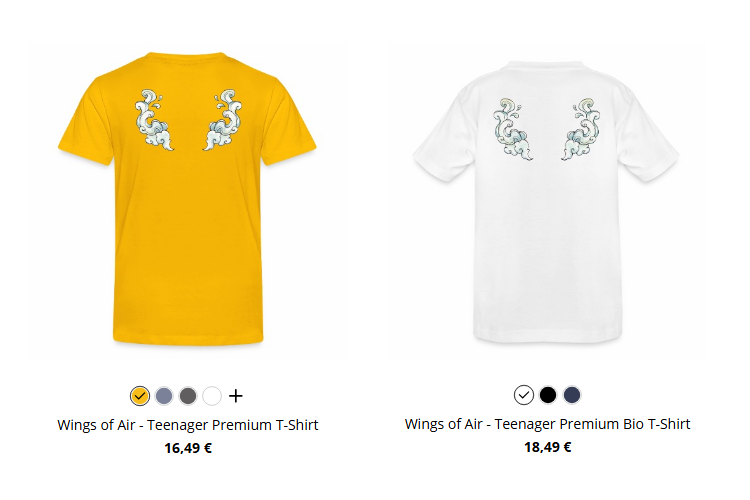Click left cloud wing on yellow shirt
The width and height of the screenshot is (750, 500).
coord(154,120)
